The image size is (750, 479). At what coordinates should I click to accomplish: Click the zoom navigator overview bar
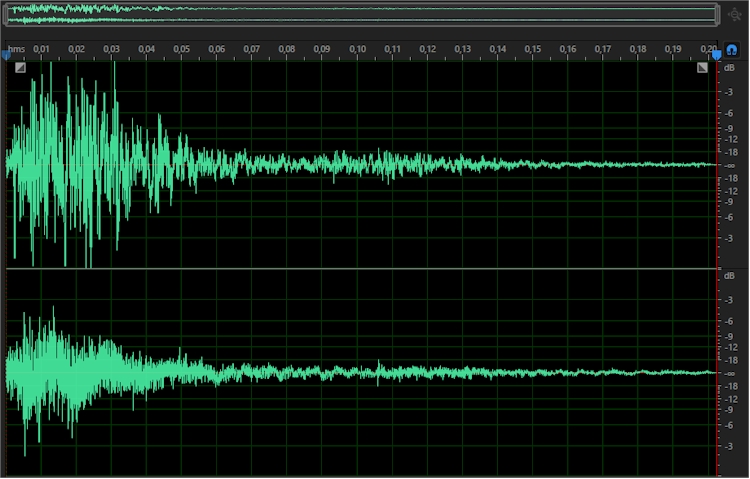pos(361,14)
